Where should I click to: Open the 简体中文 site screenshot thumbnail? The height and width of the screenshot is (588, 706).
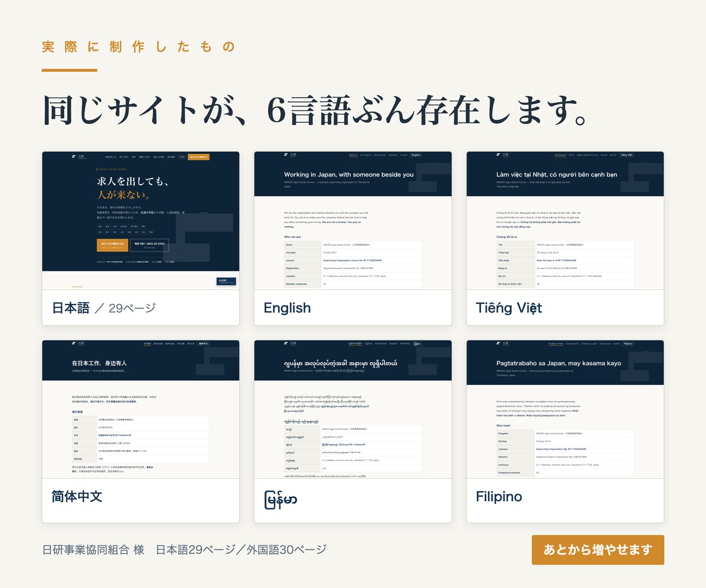(141, 409)
